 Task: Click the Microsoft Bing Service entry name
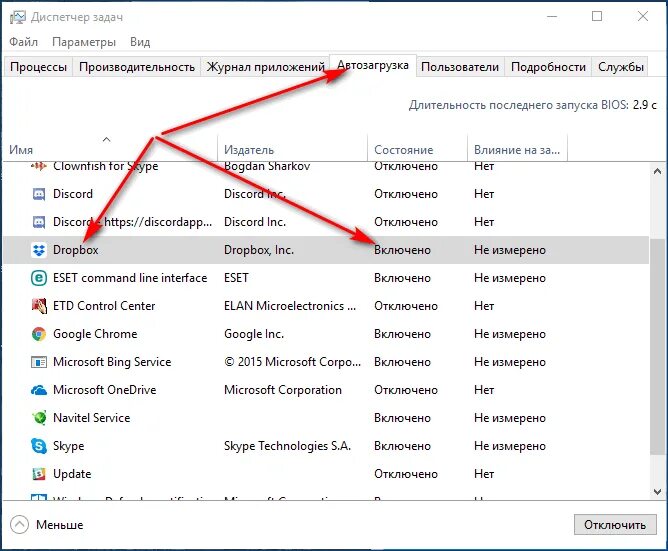tap(112, 362)
